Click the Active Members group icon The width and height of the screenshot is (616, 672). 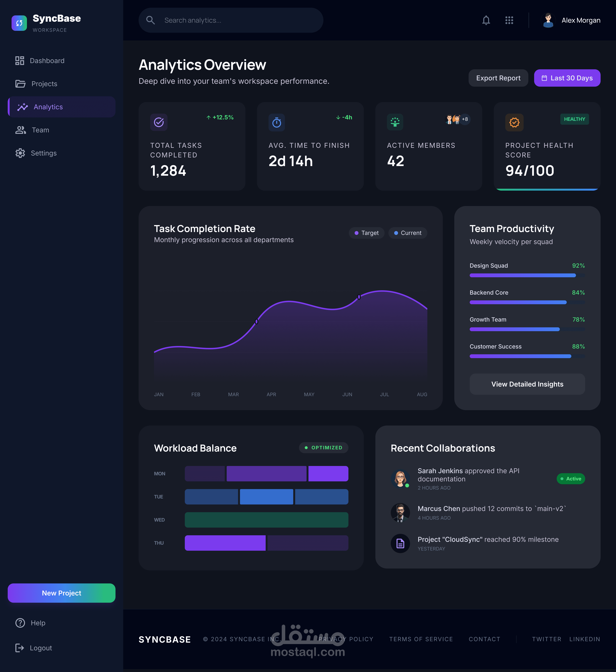pos(395,122)
